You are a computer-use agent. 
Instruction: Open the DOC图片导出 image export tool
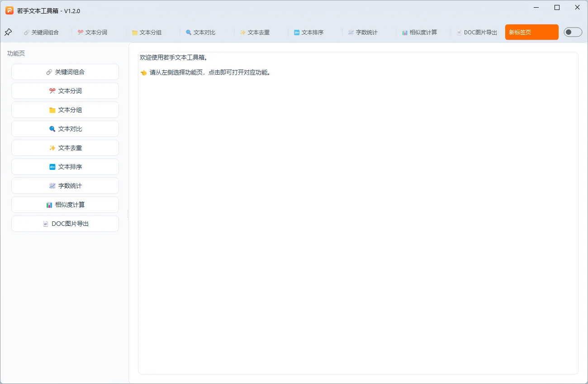tap(65, 224)
